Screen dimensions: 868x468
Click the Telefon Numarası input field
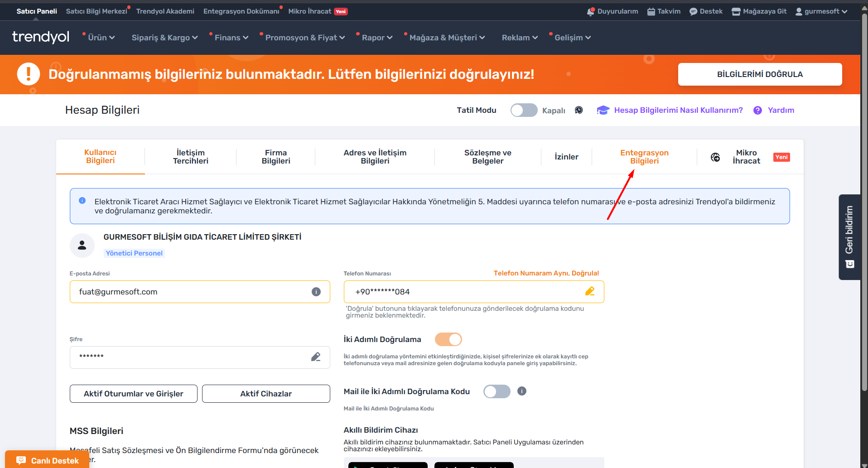click(474, 292)
